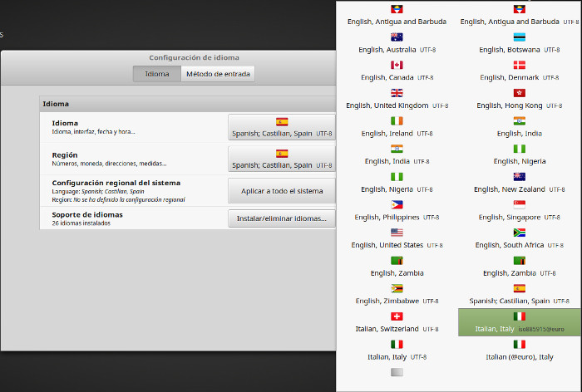Click the Botswana flag icon

point(520,37)
